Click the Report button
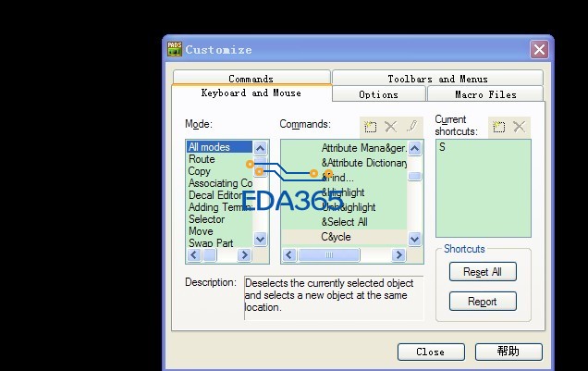The image size is (588, 371). point(483,302)
